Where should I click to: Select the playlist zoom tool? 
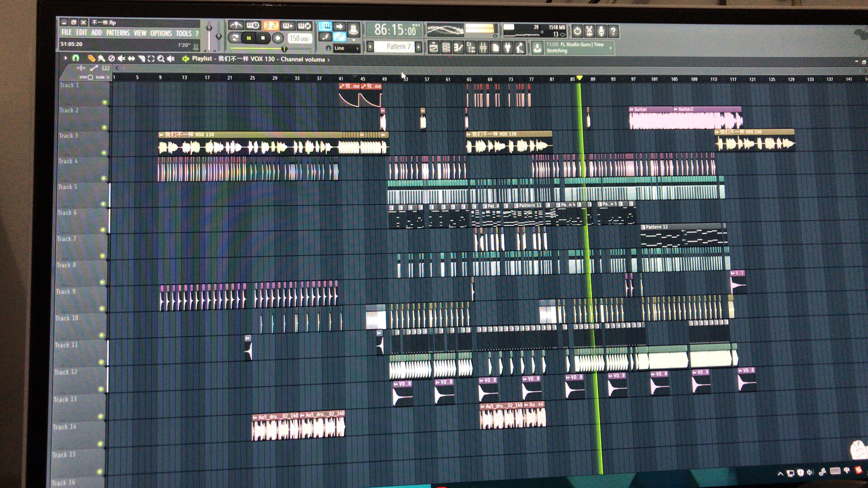point(160,59)
